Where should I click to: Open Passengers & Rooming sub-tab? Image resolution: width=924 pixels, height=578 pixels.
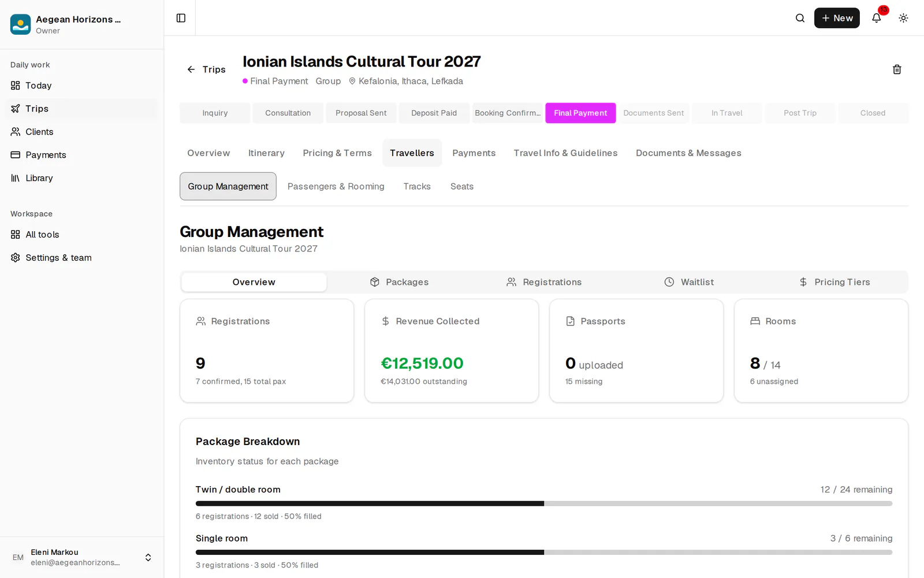pyautogui.click(x=336, y=187)
